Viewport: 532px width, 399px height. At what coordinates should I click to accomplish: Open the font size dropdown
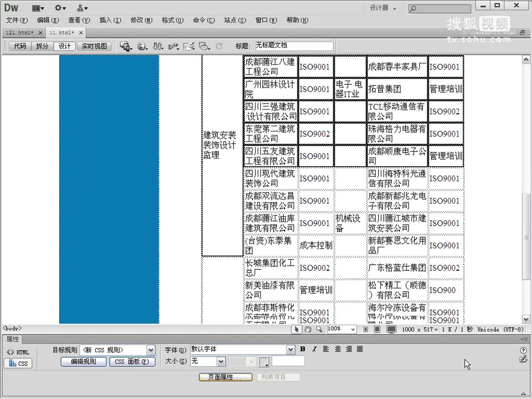(x=221, y=361)
